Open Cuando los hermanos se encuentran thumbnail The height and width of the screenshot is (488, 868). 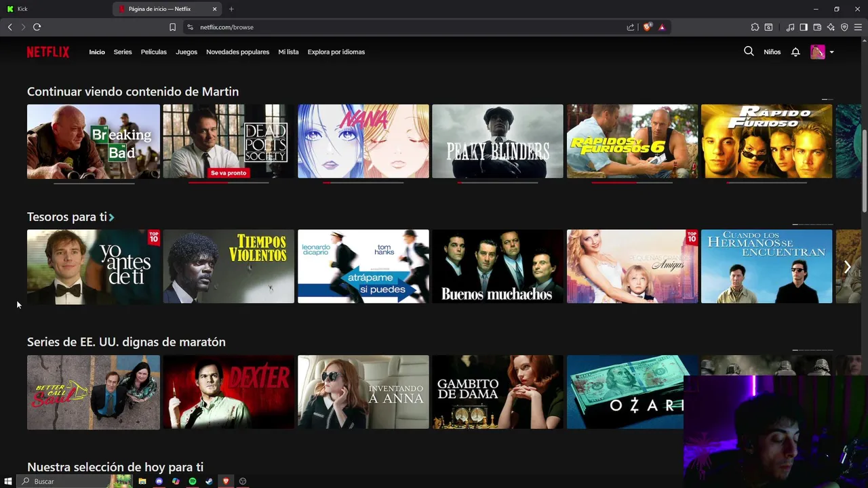(766, 266)
